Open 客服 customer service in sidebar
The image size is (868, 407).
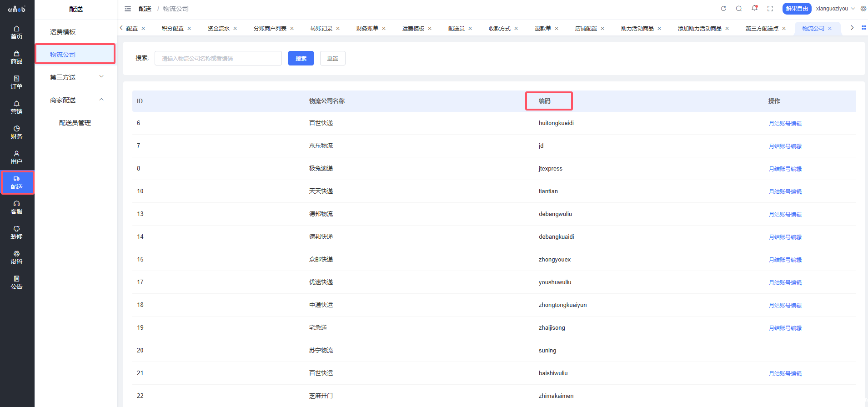[x=17, y=207]
